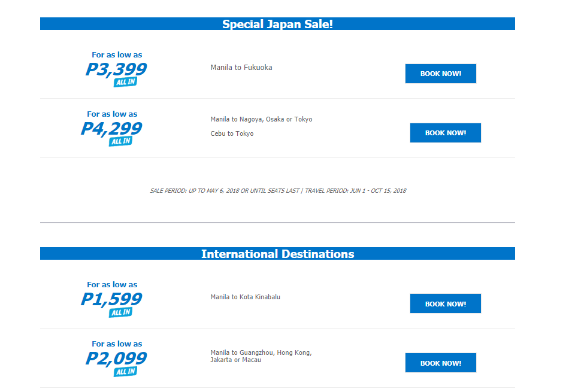Book the Nagoya, Osaka or Tokyo P4,299 fare

pos(445,133)
